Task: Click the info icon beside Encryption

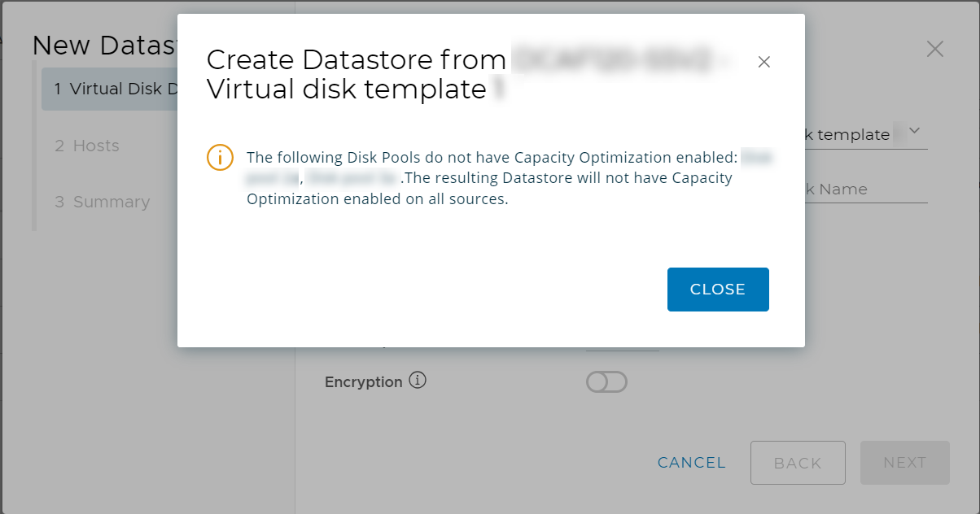Action: [x=418, y=381]
